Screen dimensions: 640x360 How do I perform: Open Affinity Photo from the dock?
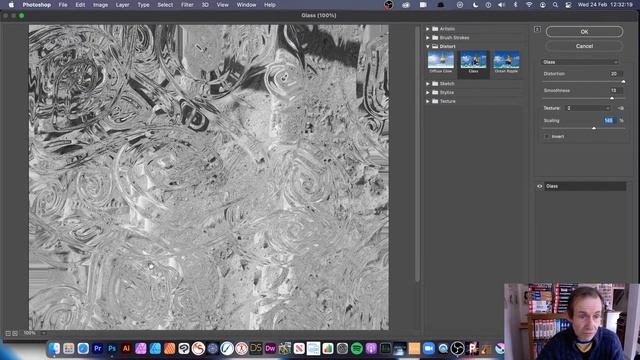(x=140, y=349)
